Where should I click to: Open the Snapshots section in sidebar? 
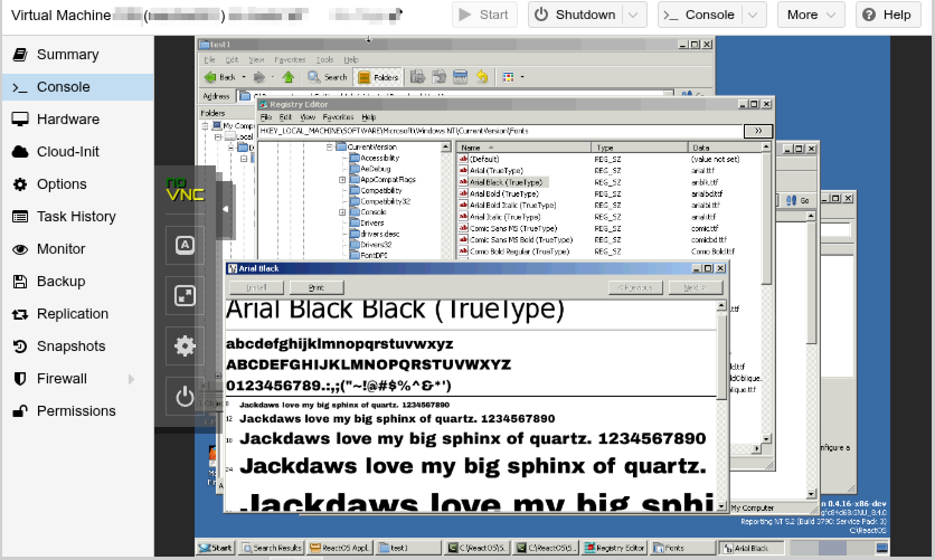(70, 347)
